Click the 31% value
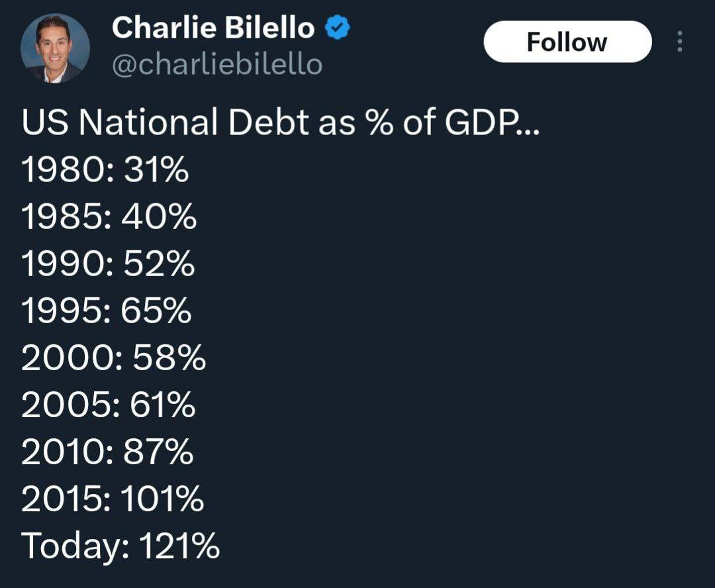The image size is (715, 588). 156,170
